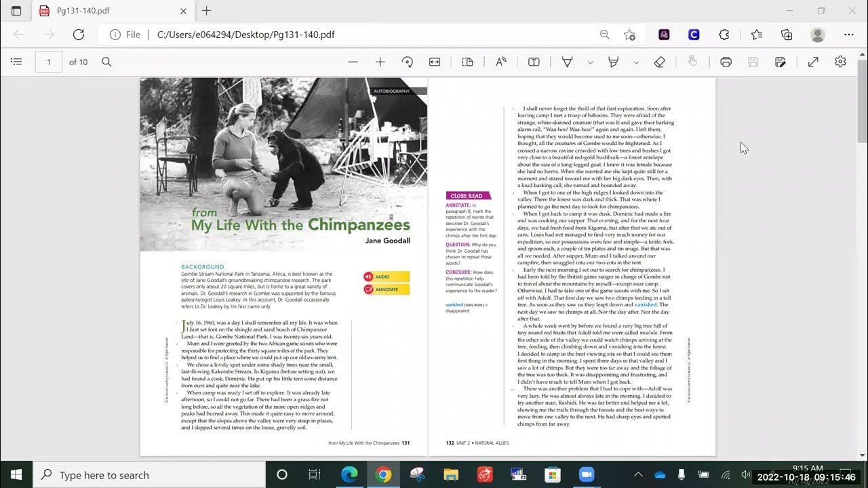
Task: Click the Jane Goodall author name
Action: (x=388, y=241)
